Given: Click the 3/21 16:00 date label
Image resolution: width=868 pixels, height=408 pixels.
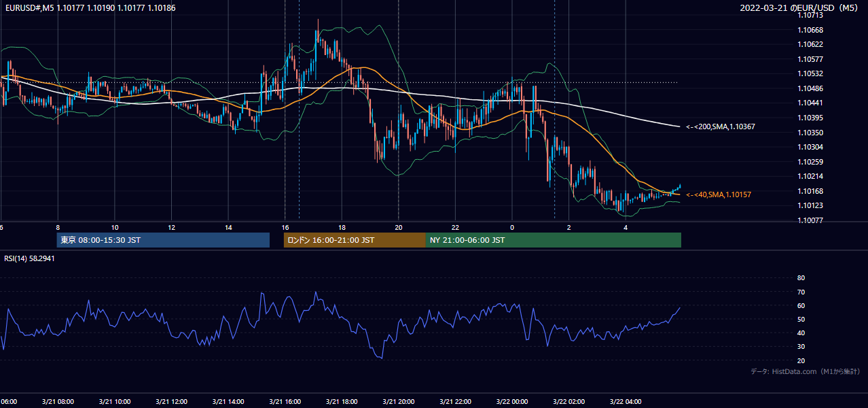Looking at the screenshot, I should tap(285, 402).
